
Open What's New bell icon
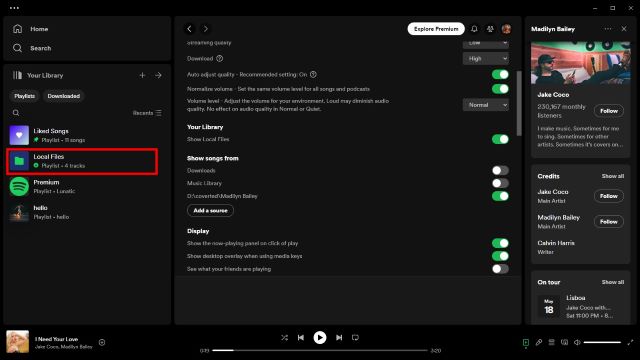point(474,29)
